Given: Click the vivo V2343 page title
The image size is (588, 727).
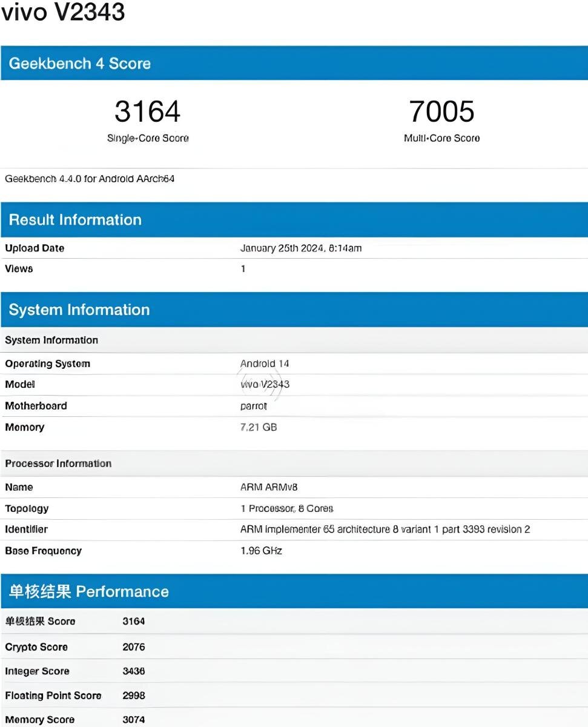Looking at the screenshot, I should coord(63,12).
